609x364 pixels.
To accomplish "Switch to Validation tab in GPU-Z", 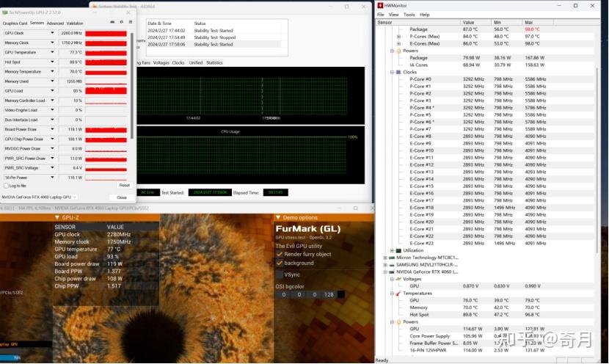I will pos(75,23).
